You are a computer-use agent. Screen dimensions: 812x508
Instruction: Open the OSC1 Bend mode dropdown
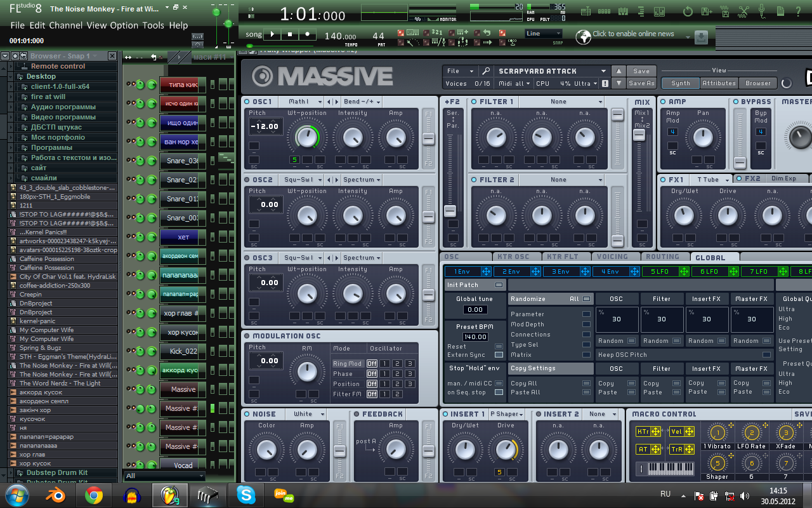362,102
